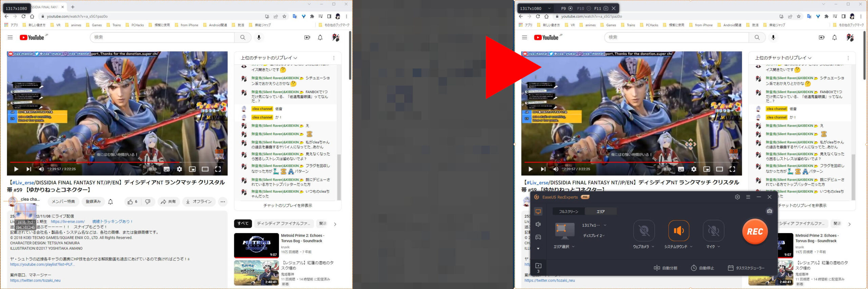The width and height of the screenshot is (868, 289).
Task: Click YouTube voice search microphone in left browser
Action: pos(259,37)
